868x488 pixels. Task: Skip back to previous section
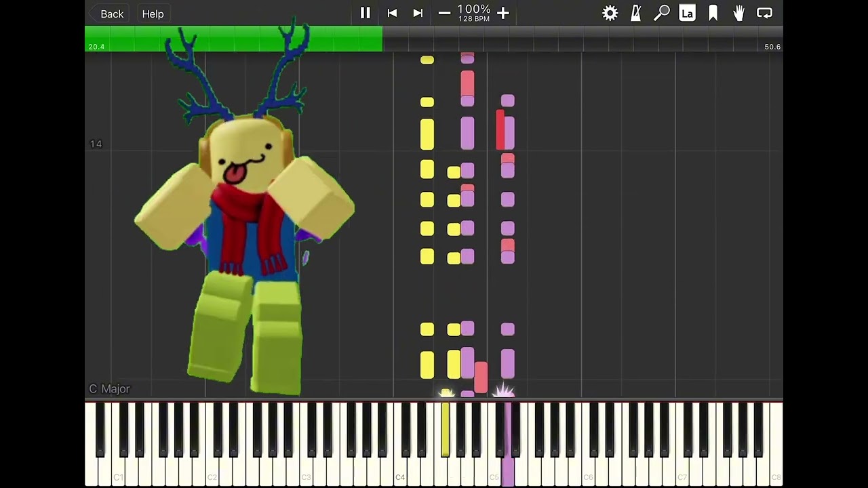coord(392,13)
